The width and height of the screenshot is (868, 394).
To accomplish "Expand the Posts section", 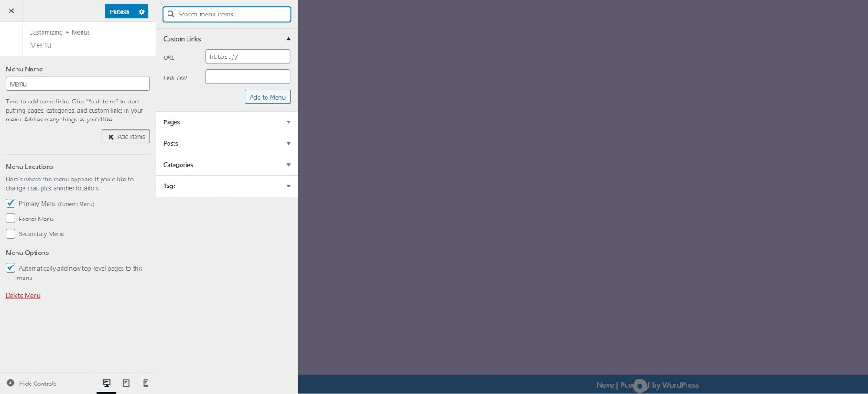I will click(x=227, y=144).
